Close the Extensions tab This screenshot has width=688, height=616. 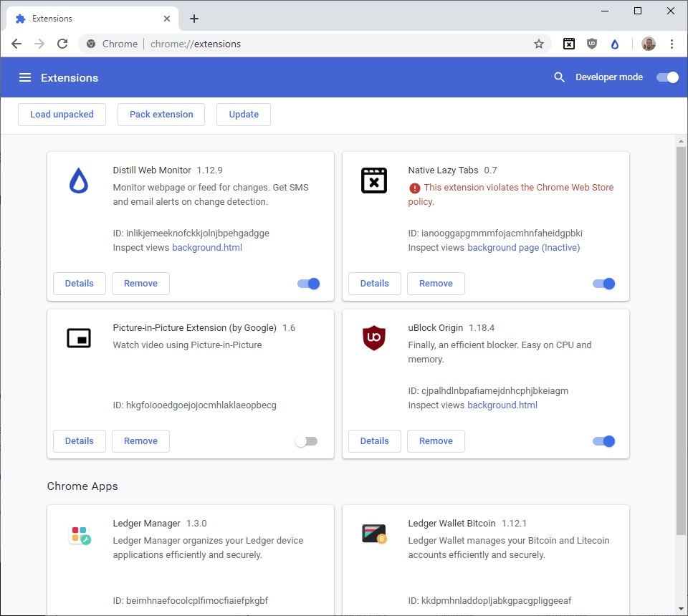click(167, 19)
